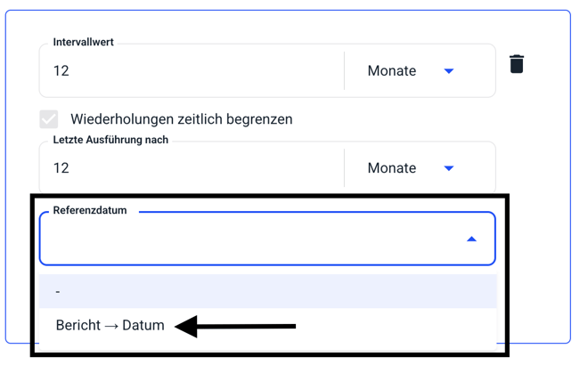Click the 'Intervallwert' field label
Screen dimensions: 588x365
pos(84,42)
